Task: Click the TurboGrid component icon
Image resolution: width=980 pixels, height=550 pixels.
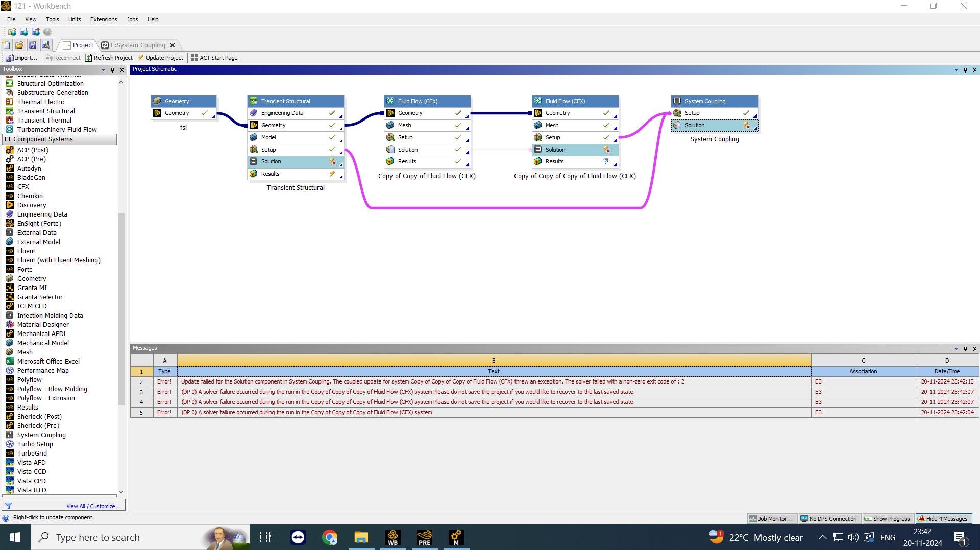Action: pyautogui.click(x=9, y=453)
